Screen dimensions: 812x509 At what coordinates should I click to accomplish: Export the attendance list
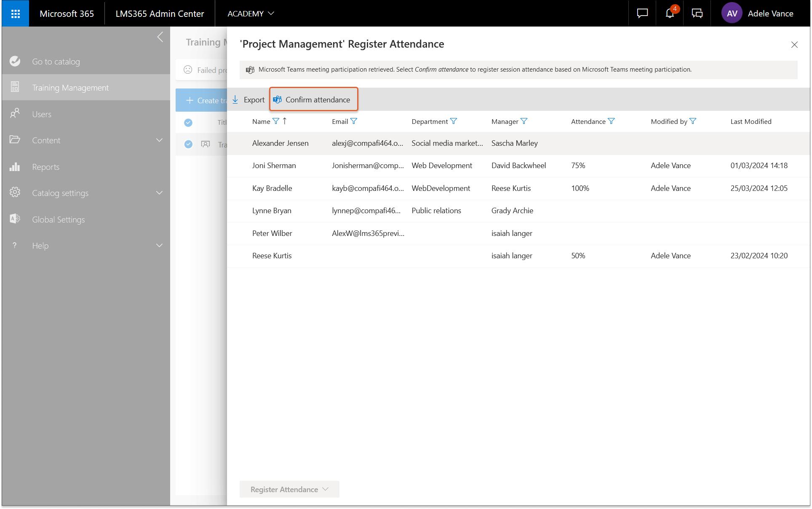(x=248, y=100)
